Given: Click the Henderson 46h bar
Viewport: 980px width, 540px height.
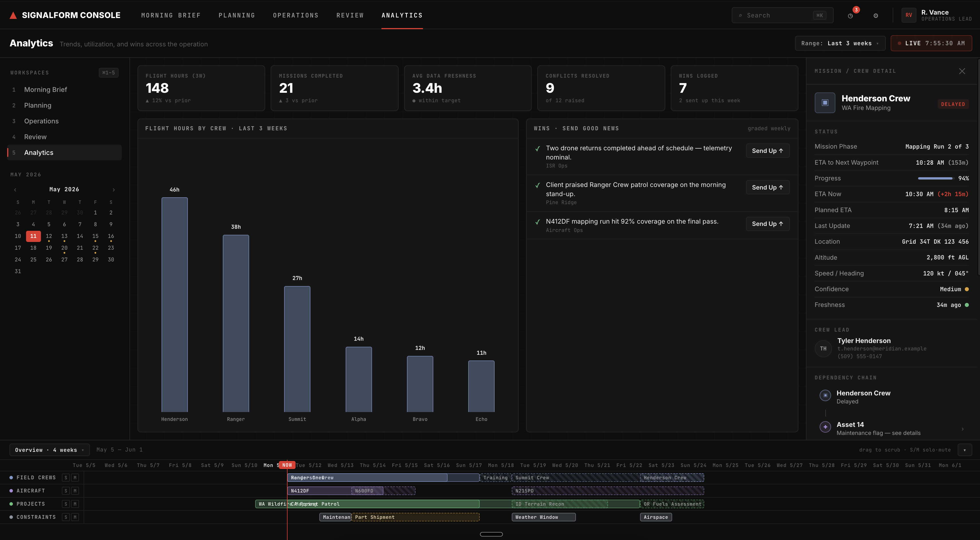Looking at the screenshot, I should [x=175, y=305].
